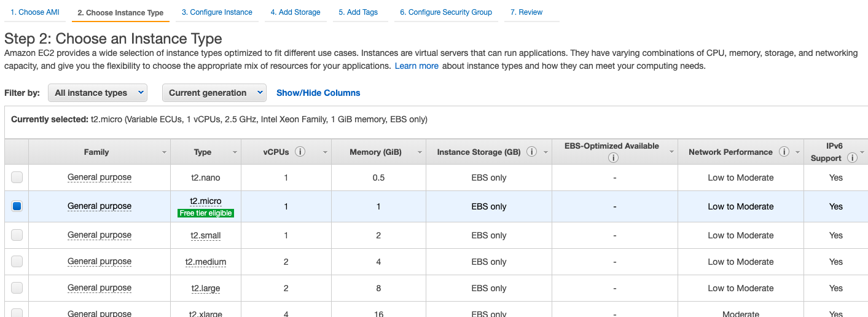Image resolution: width=868 pixels, height=317 pixels.
Task: Click the Instance Storage info icon
Action: 531,152
